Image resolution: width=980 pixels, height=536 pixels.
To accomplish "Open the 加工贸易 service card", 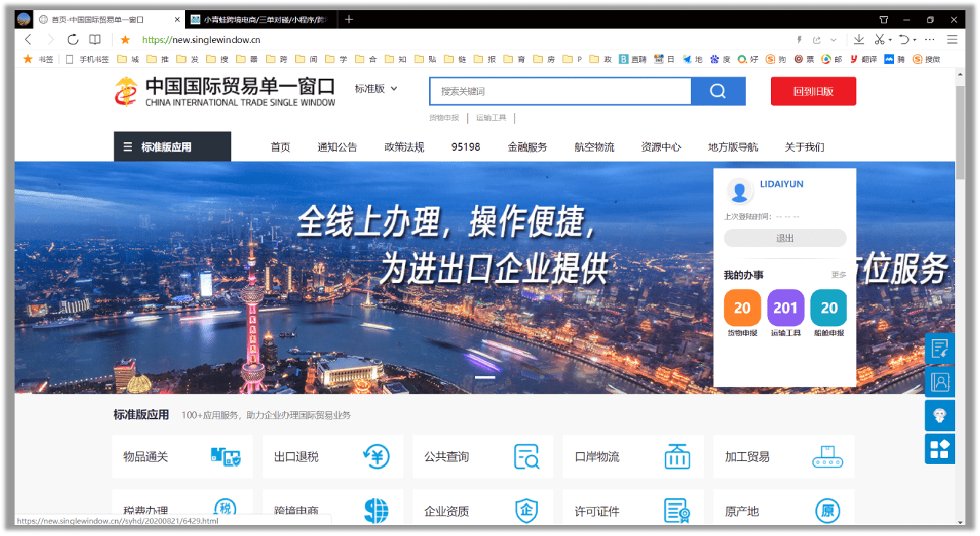I will [x=784, y=457].
